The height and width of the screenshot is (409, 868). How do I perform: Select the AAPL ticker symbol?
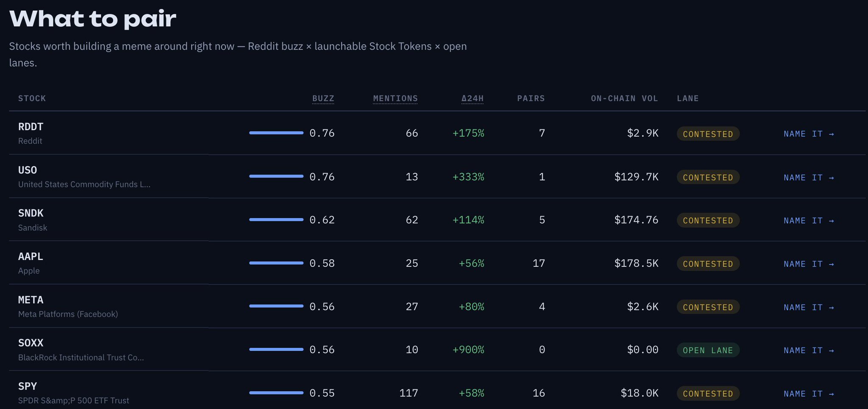[x=31, y=256]
